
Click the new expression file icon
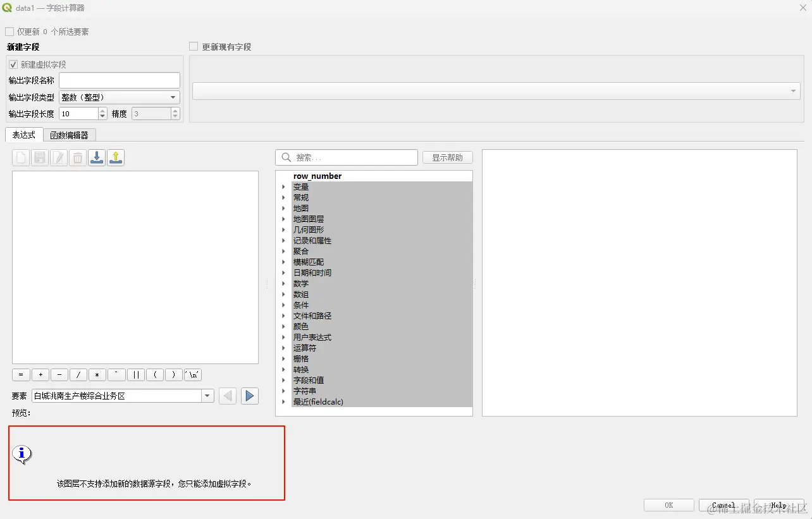click(21, 158)
